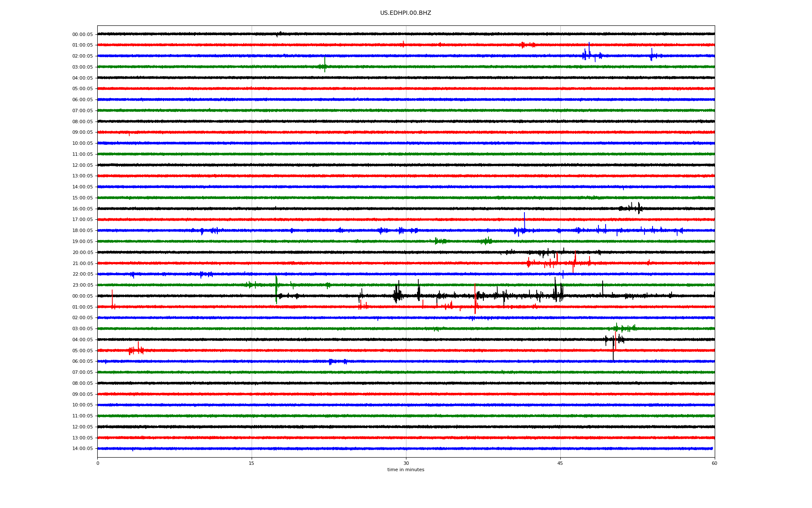The image size is (812, 508).
Task: Click the 17:00:05 row time label
Action: pos(82,219)
